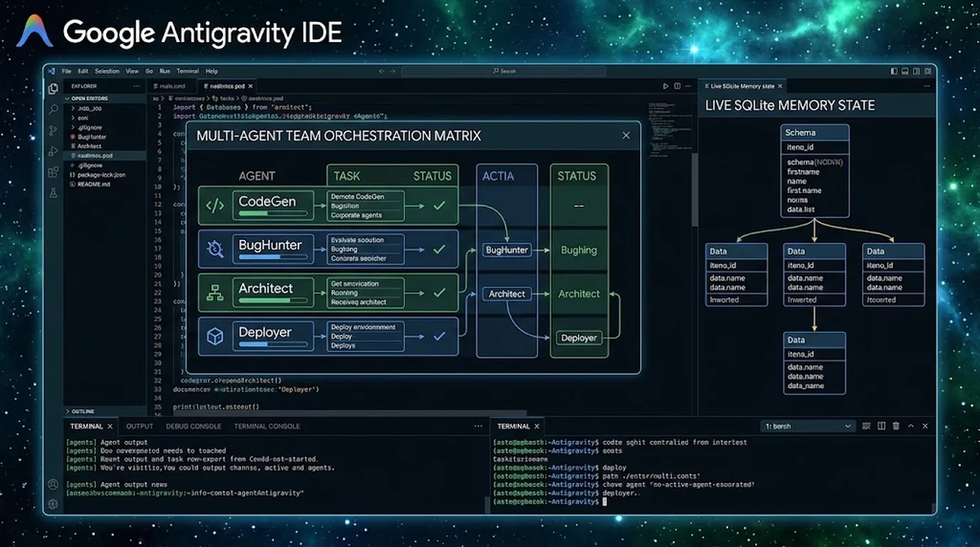
Task: Click the navigate forward arrow
Action: coord(392,71)
